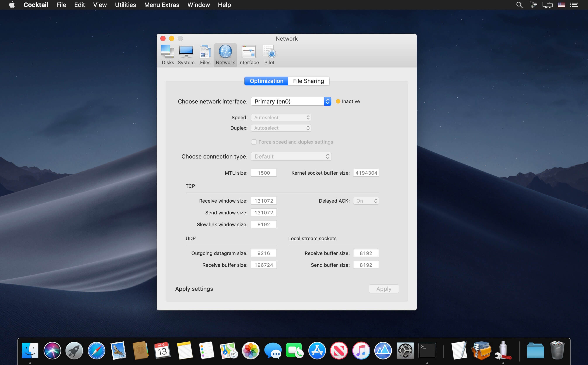
Task: Open Finder from the Dock
Action: click(x=30, y=350)
